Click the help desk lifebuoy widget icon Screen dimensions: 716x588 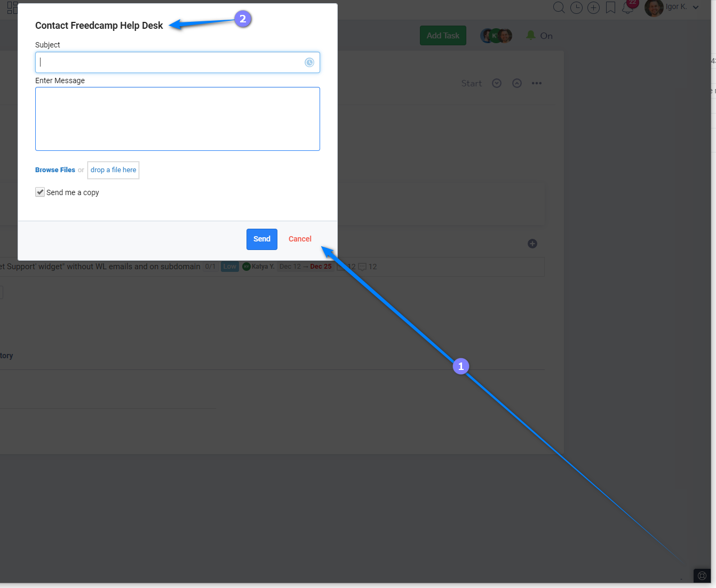pyautogui.click(x=702, y=576)
